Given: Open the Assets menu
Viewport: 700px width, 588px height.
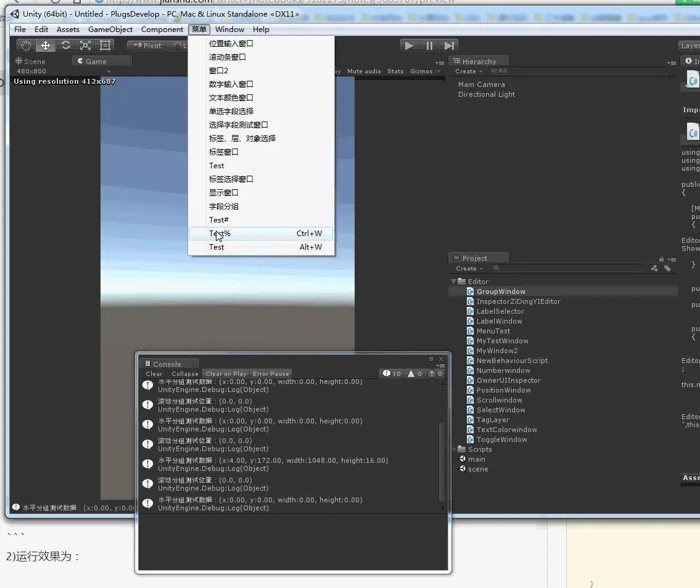Looking at the screenshot, I should (x=68, y=30).
